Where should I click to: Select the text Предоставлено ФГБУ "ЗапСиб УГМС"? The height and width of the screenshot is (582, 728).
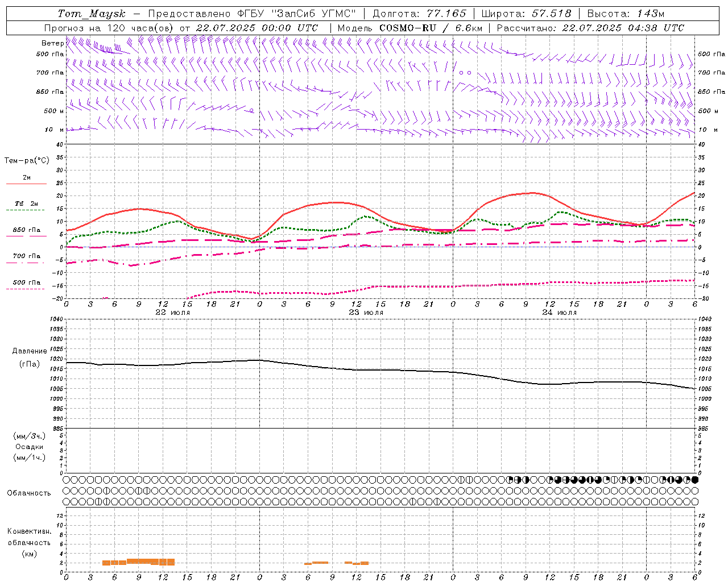point(252,14)
